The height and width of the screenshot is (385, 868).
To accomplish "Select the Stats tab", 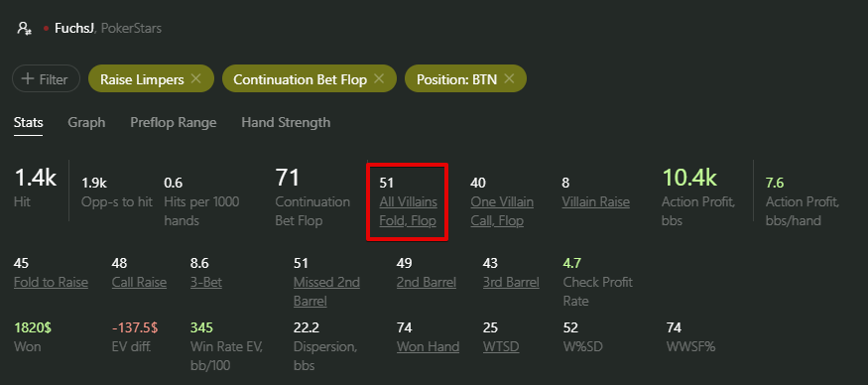I will pyautogui.click(x=28, y=122).
